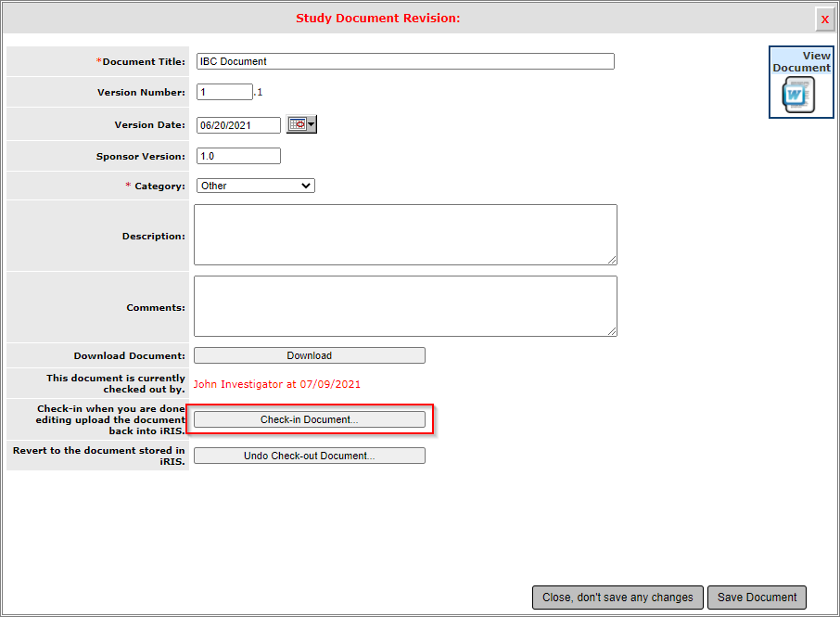Click the Description resize handle
The width and height of the screenshot is (840, 617).
coord(612,260)
